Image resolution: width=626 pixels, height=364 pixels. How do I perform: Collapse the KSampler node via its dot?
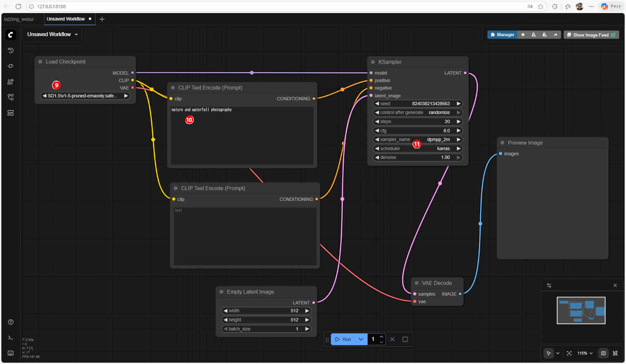tap(373, 62)
